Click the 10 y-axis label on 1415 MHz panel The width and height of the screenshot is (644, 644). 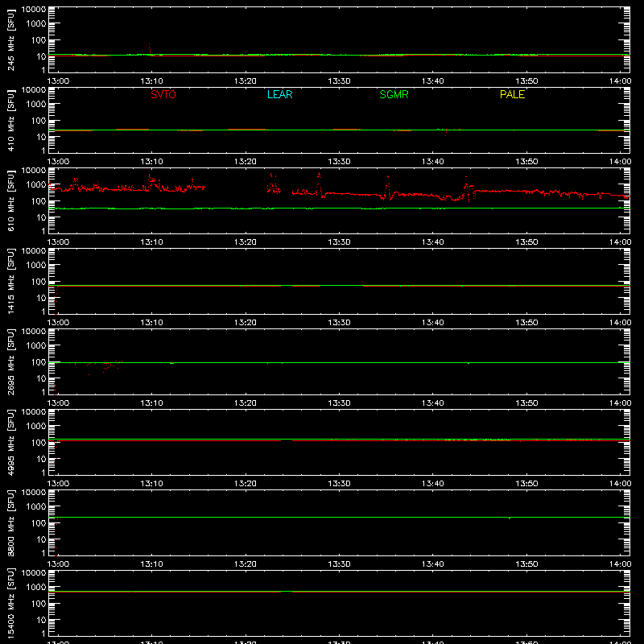41,298
